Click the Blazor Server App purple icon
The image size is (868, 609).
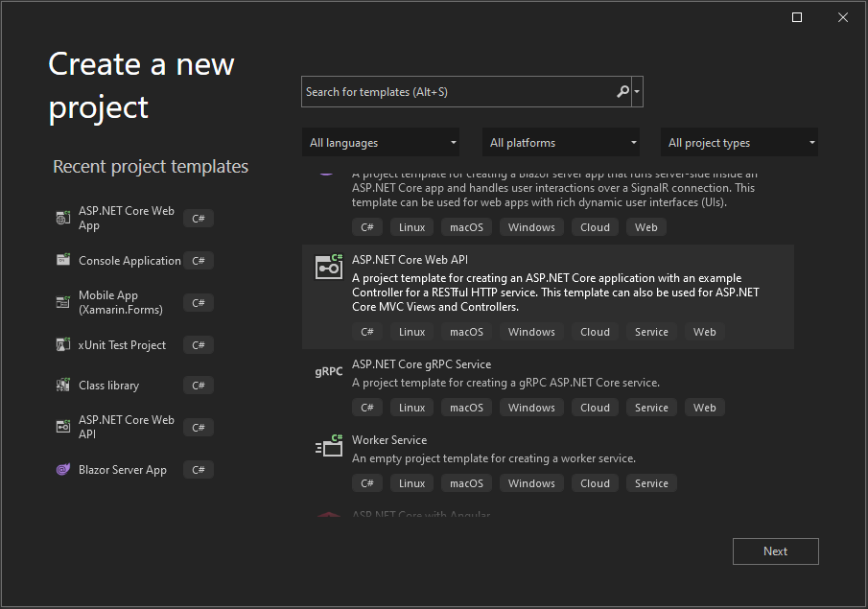[63, 470]
